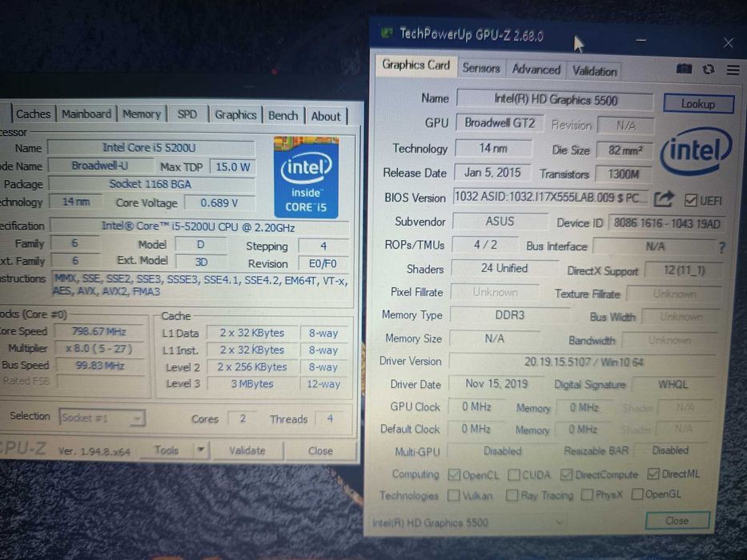Toggle the Vulkan checkbox
747x560 pixels.
453,495
